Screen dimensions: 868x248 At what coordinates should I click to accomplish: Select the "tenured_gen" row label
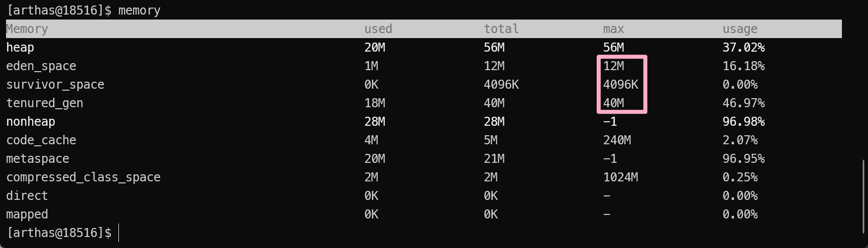coord(45,103)
